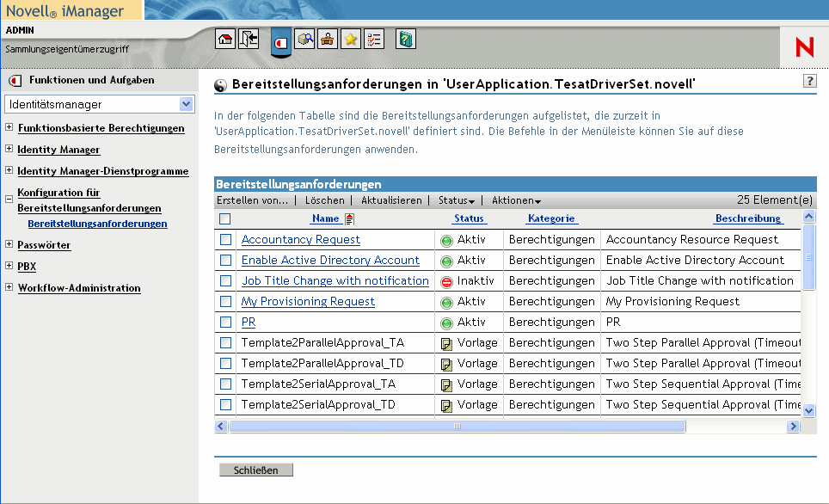Screen dimensions: 829x504
Task: Click the desk Configure icon
Action: coord(328,40)
